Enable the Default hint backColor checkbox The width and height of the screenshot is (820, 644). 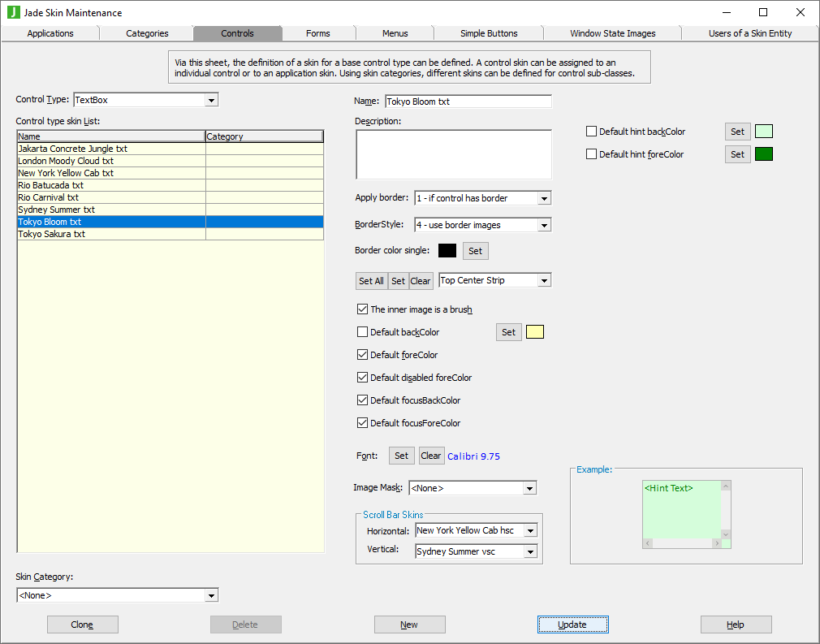pos(592,132)
